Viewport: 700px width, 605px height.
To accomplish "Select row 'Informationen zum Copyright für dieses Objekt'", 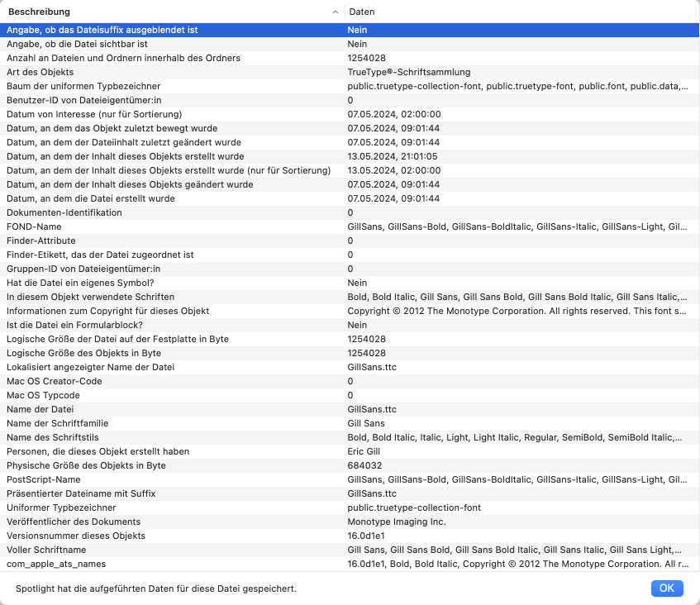I will click(x=350, y=312).
